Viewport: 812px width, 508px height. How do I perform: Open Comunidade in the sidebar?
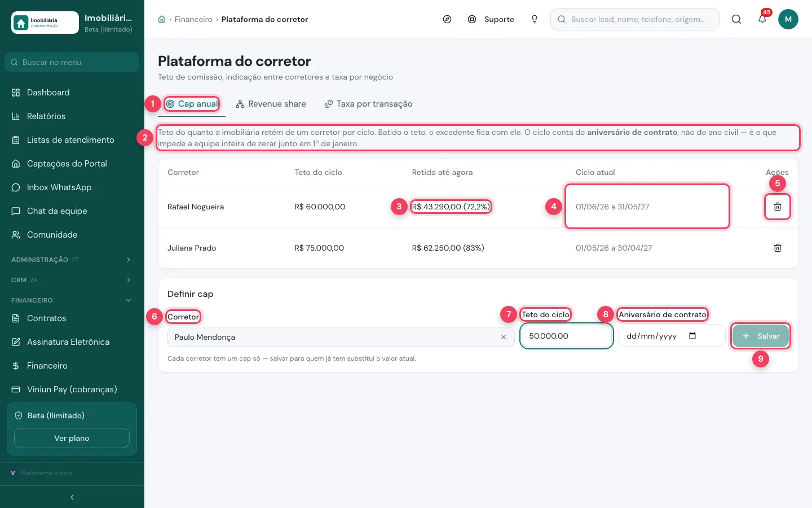pyautogui.click(x=72, y=235)
